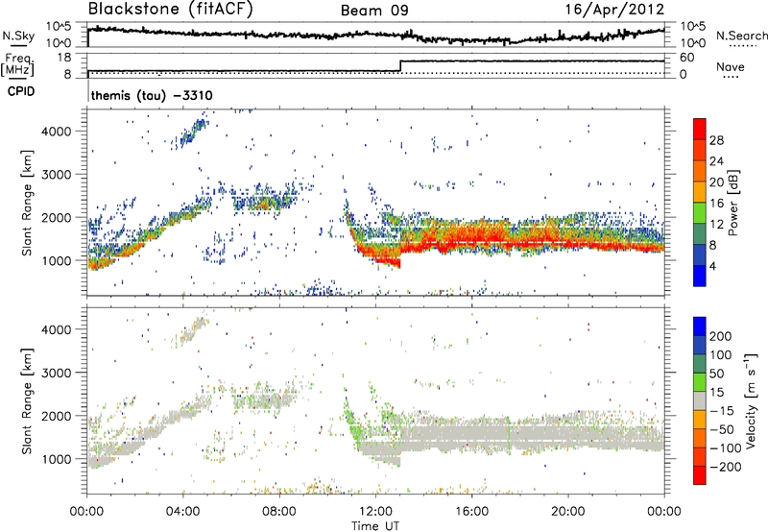Click the 'Nave' legend label
Screen dimensions: 768x532
(731, 66)
